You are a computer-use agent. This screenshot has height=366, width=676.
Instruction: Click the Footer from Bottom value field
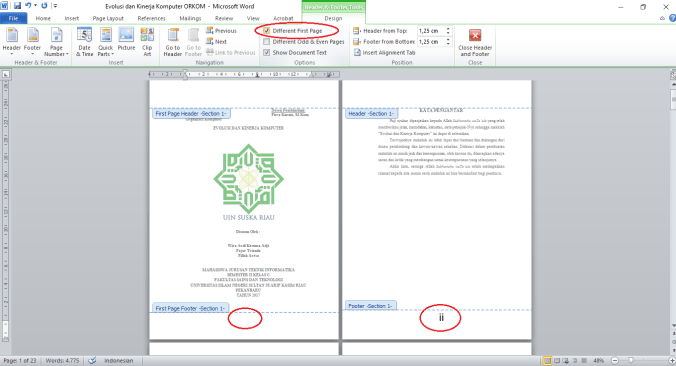pos(431,41)
